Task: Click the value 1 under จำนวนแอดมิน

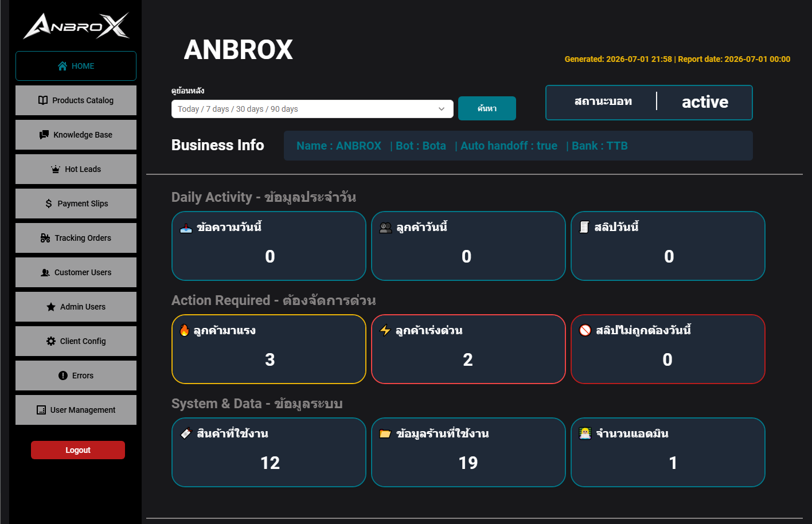Action: point(673,463)
